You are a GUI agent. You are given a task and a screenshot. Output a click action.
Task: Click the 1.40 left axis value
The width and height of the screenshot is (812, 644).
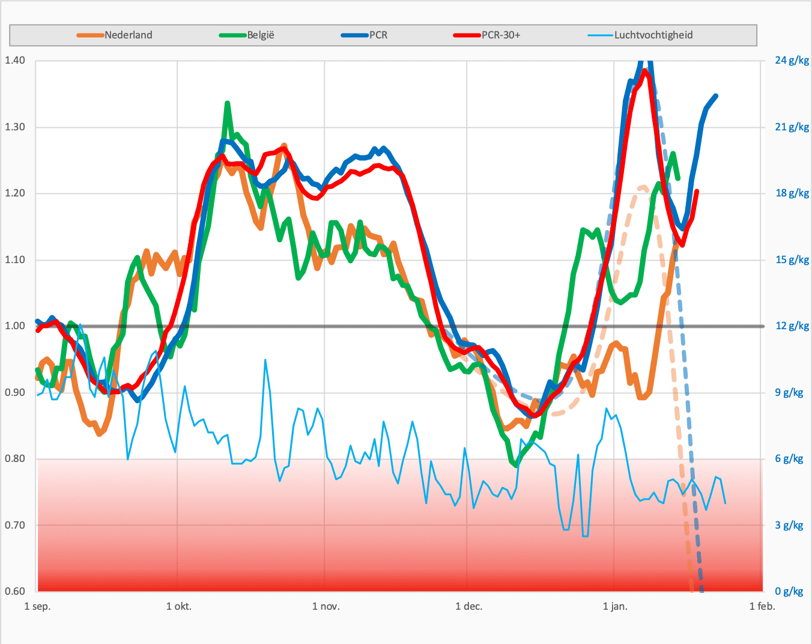[15, 60]
